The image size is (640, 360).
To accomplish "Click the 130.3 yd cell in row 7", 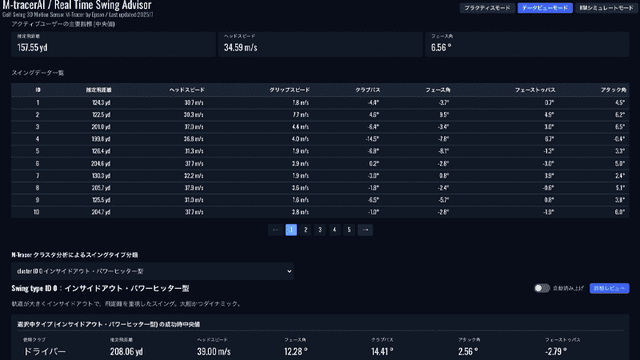I will point(101,176).
